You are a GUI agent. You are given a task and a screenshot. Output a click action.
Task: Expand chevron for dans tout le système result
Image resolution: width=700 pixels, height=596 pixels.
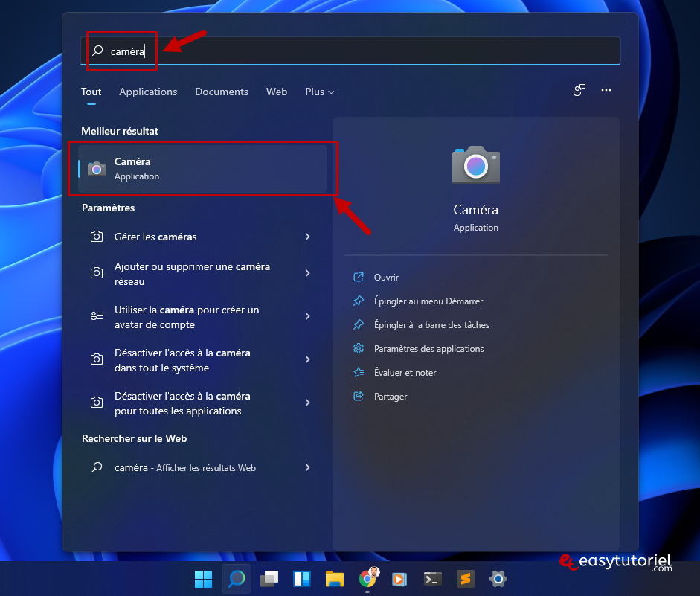click(307, 359)
